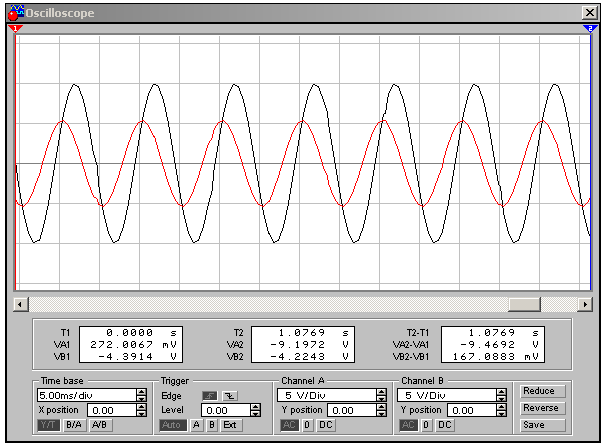Set Channel A coupling to 0
This screenshot has height=447, width=605.
[308, 425]
